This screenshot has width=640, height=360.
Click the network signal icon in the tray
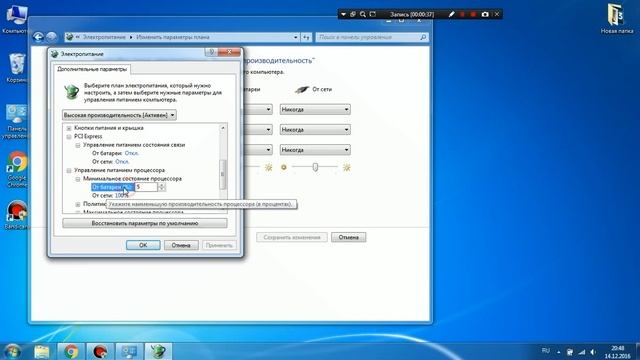(582, 352)
